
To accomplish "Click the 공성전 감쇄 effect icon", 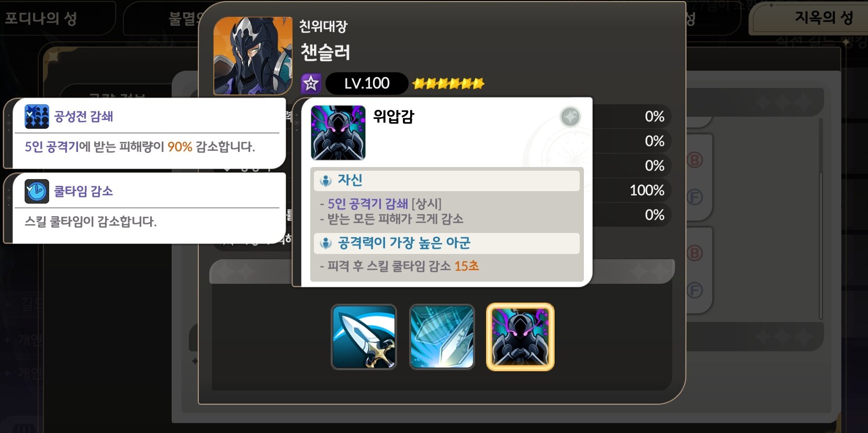I will pos(37,116).
